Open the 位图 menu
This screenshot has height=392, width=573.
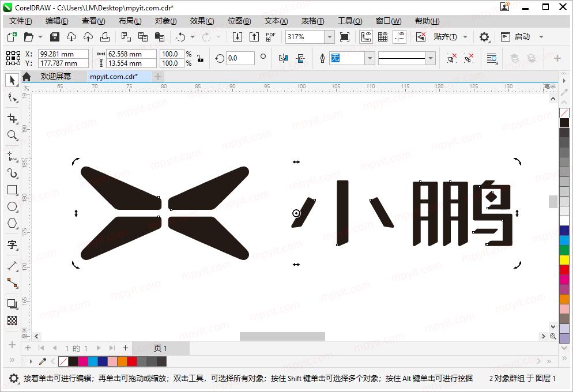(239, 21)
